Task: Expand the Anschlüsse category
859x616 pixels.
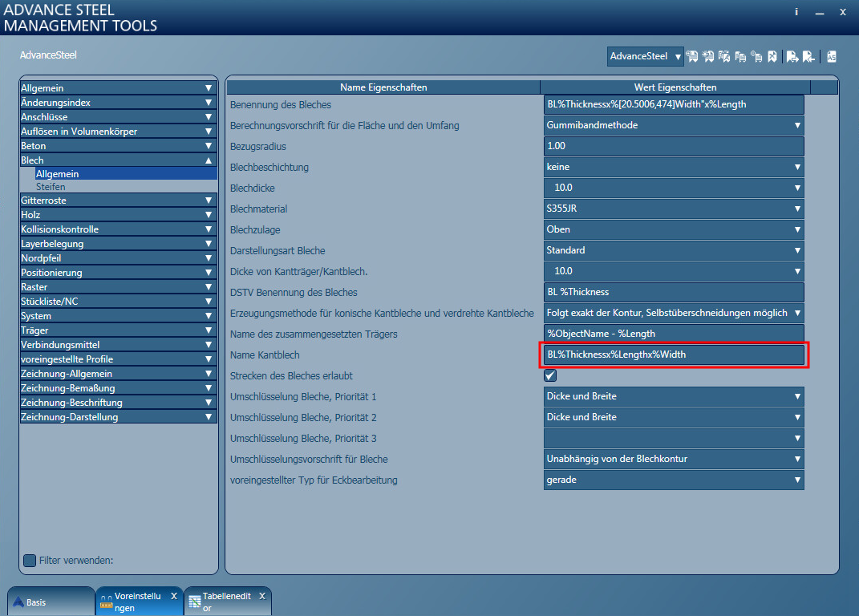Action: click(119, 117)
